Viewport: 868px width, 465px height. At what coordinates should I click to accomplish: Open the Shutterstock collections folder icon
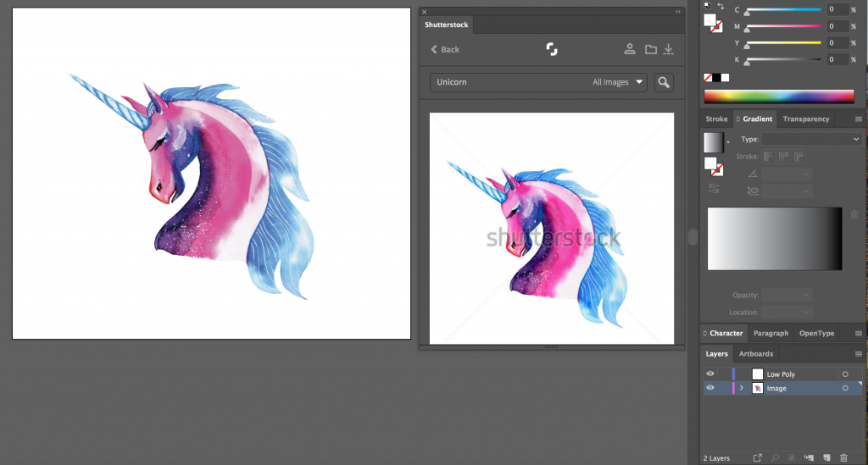[x=650, y=49]
